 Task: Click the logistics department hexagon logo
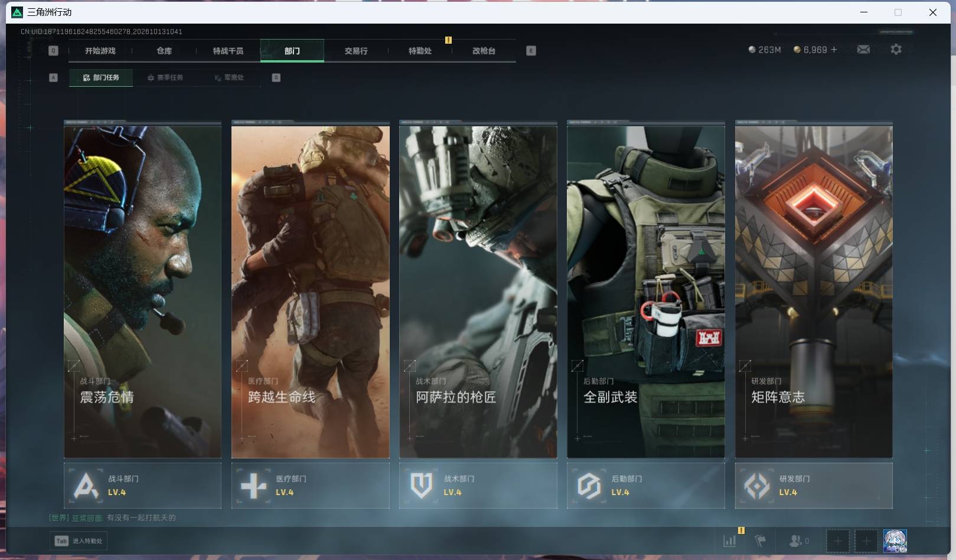589,486
